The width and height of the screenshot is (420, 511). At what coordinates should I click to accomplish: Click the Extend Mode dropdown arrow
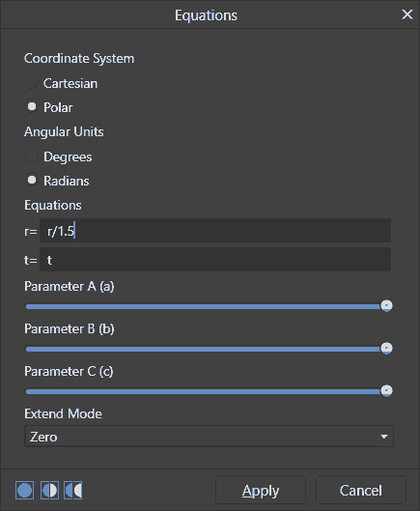[384, 437]
